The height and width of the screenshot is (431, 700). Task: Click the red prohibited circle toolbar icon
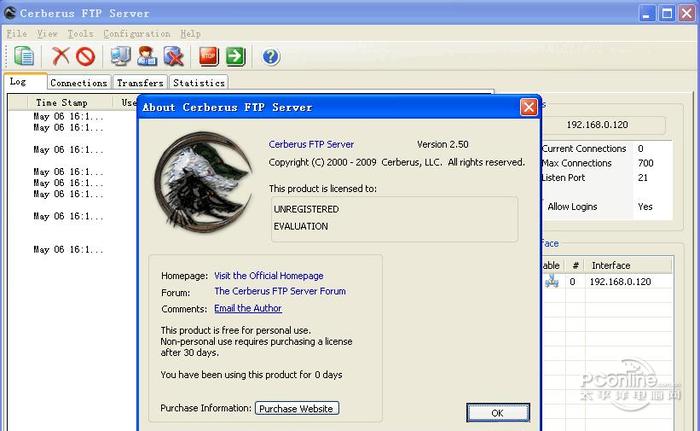[85, 57]
